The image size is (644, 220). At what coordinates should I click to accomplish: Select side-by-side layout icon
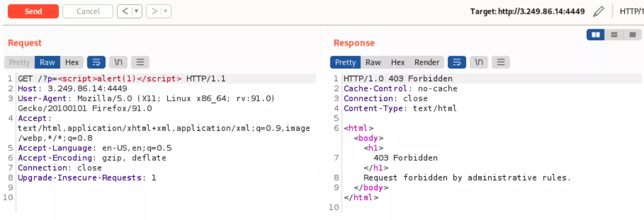pos(596,34)
